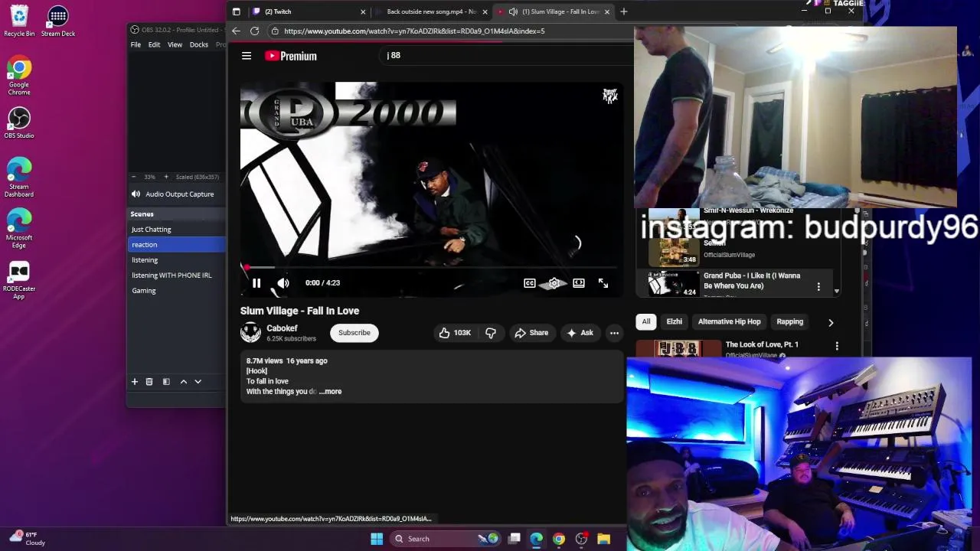Like the Slum Village video
The height and width of the screenshot is (551, 980).
point(455,333)
